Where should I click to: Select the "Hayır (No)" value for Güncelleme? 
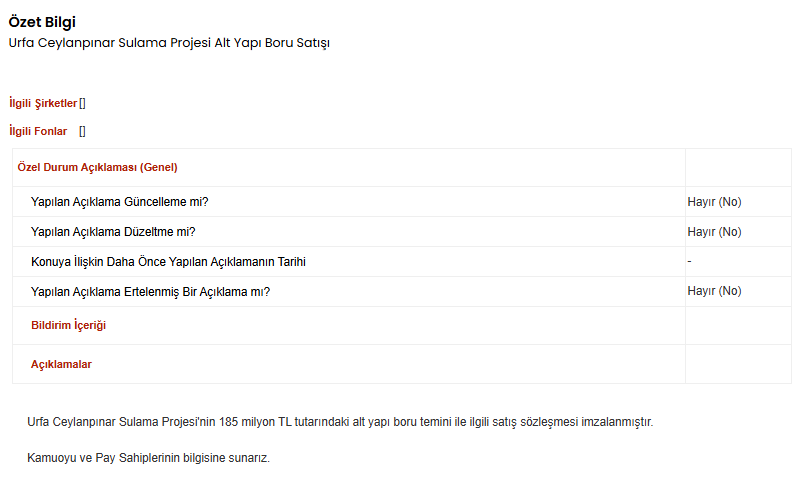point(714,202)
